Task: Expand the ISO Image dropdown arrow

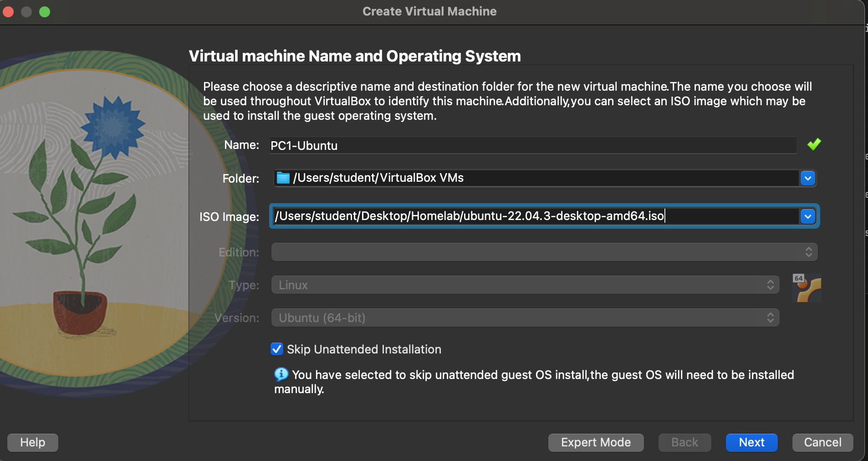Action: 808,216
